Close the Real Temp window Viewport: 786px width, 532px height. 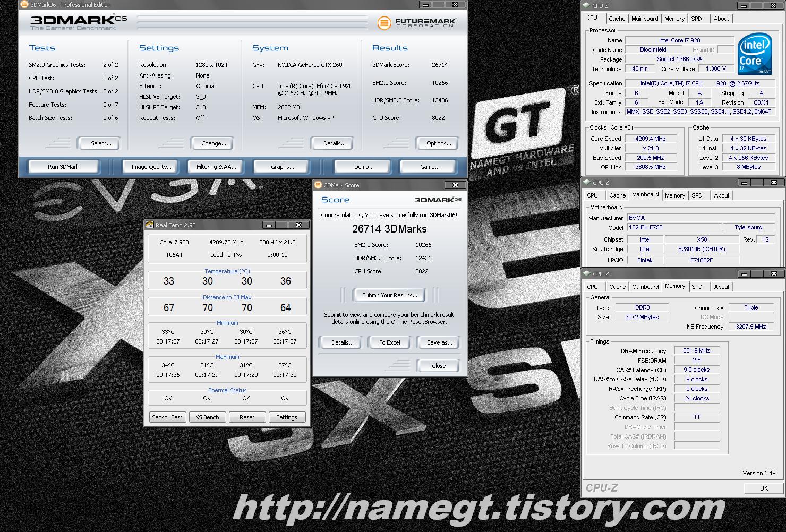pos(298,225)
